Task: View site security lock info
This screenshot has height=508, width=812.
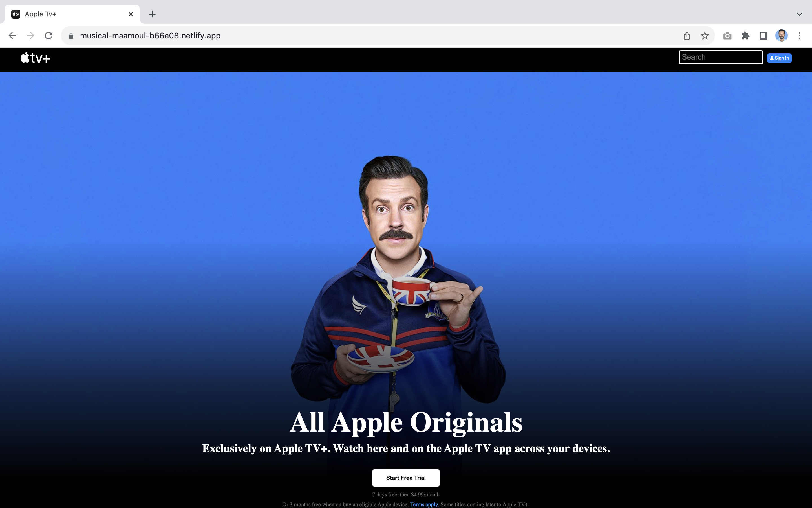Action: 71,36
